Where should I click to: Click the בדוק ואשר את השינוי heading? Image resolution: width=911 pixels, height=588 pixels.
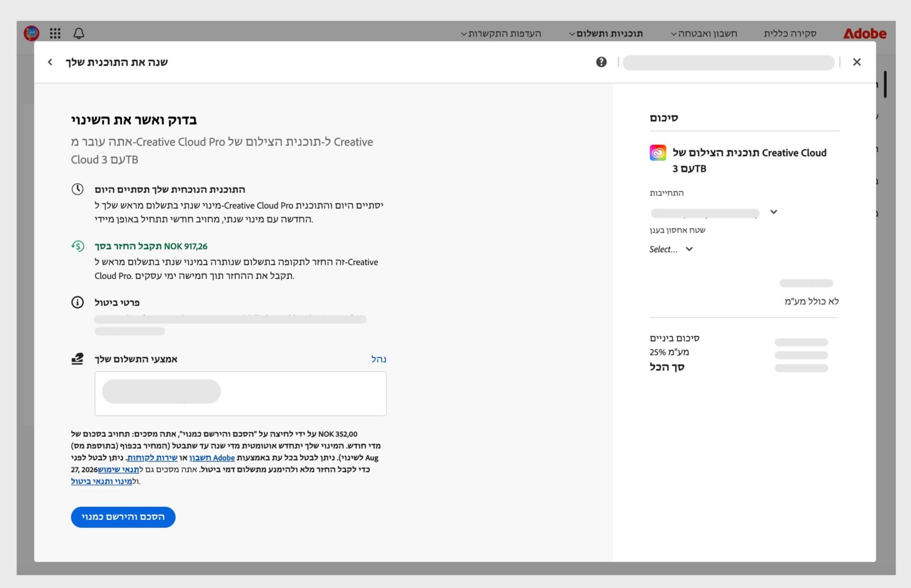pos(134,120)
